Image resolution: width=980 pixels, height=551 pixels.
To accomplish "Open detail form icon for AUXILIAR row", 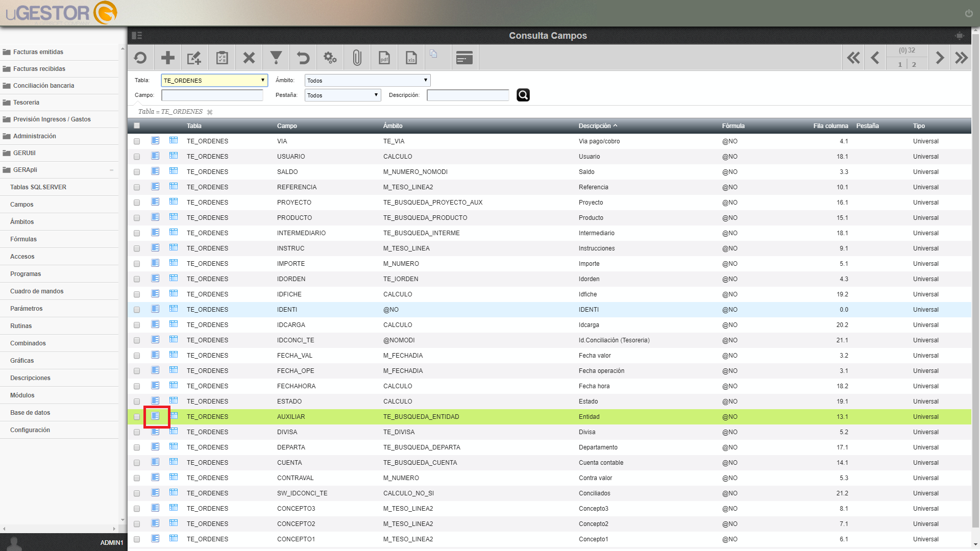I will [156, 416].
